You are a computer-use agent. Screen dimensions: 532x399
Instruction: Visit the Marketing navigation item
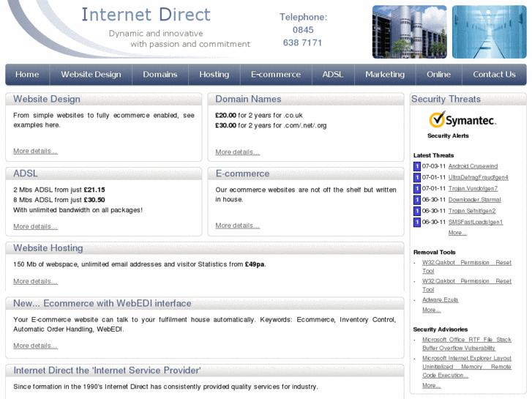(x=385, y=75)
